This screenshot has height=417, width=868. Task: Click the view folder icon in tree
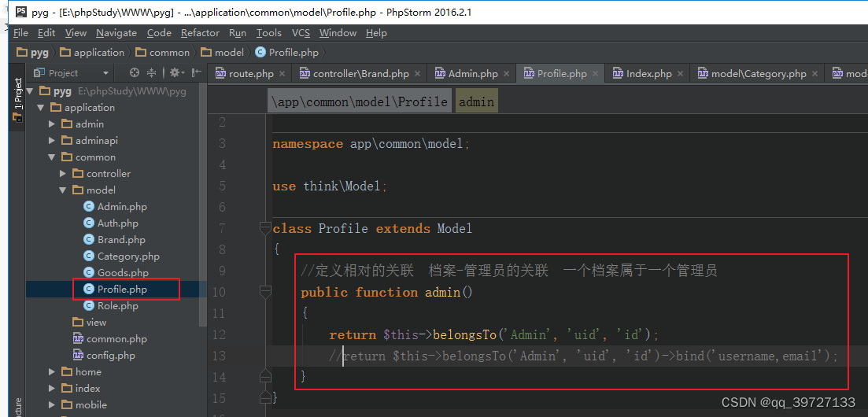78,323
